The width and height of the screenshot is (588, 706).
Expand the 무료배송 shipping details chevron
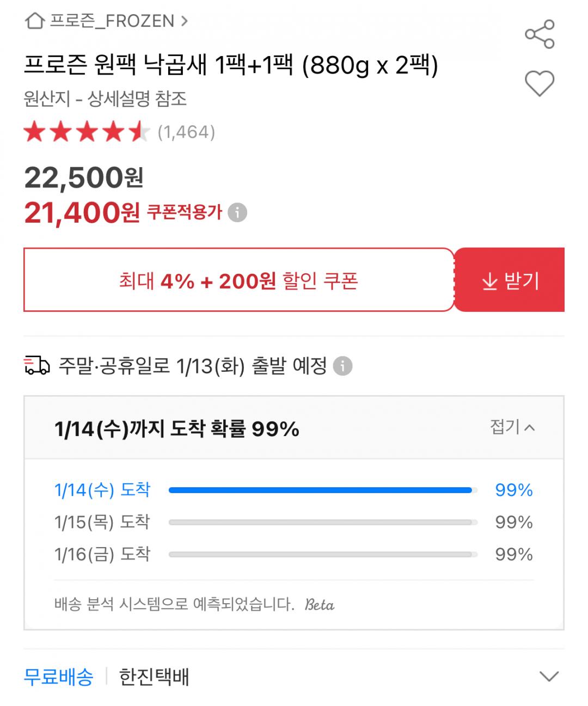pos(548,677)
